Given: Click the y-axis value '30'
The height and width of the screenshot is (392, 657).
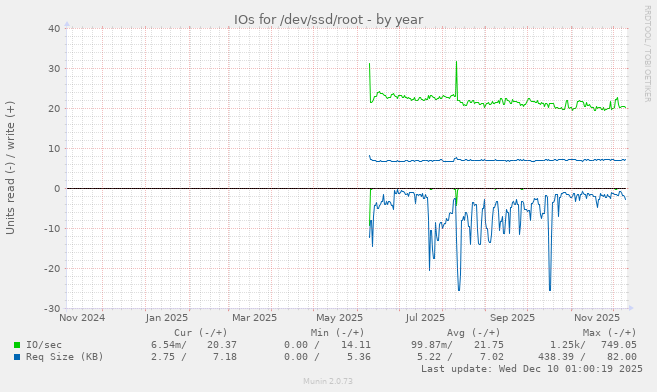Looking at the screenshot, I should 54,69.
